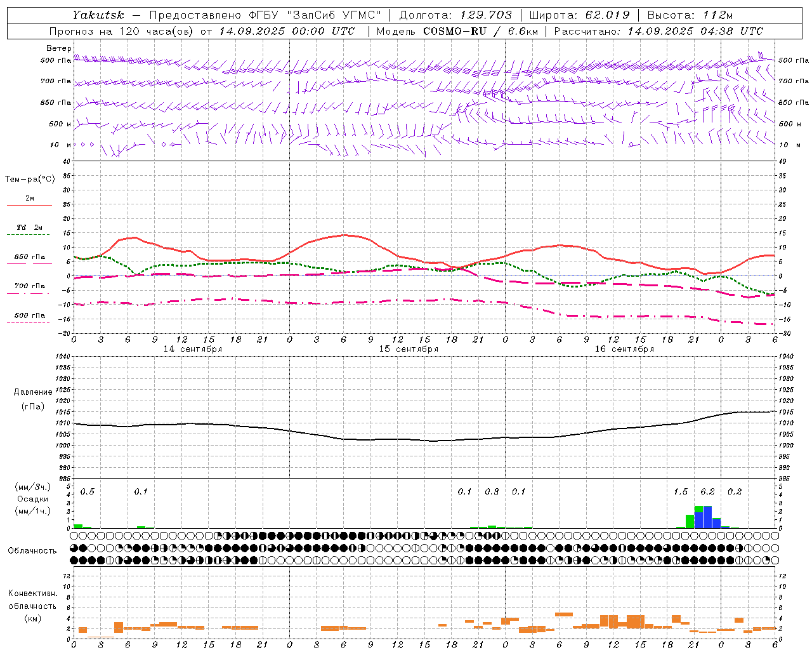The image size is (812, 650).
Task: Click the 0.5 precipitation total
Action: [x=88, y=492]
